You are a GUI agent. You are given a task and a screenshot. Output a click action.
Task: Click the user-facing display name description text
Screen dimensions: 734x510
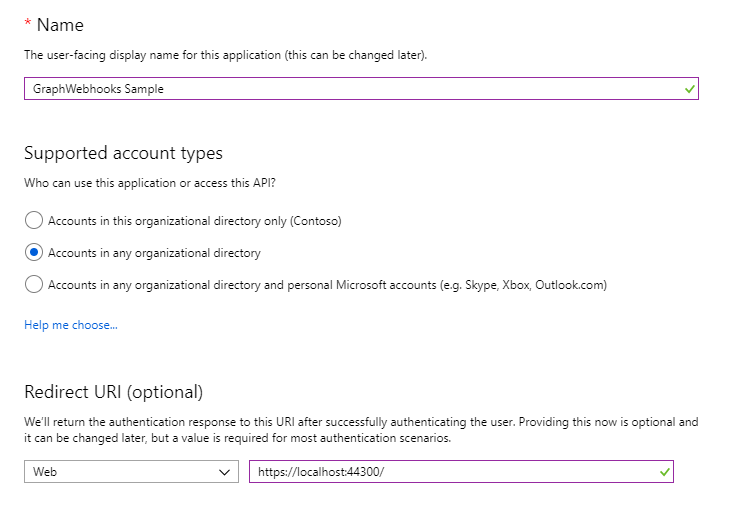225,55
